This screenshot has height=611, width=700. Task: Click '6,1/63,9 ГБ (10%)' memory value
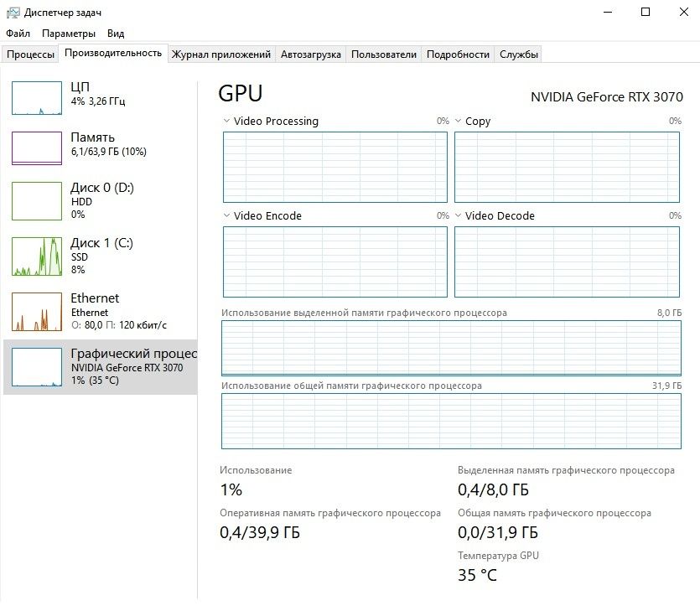tap(108, 152)
